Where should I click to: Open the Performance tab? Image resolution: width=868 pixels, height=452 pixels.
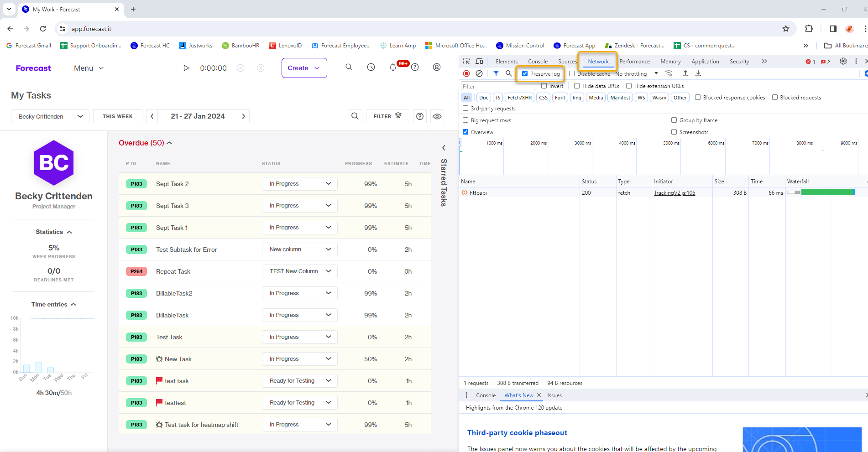[x=635, y=62]
